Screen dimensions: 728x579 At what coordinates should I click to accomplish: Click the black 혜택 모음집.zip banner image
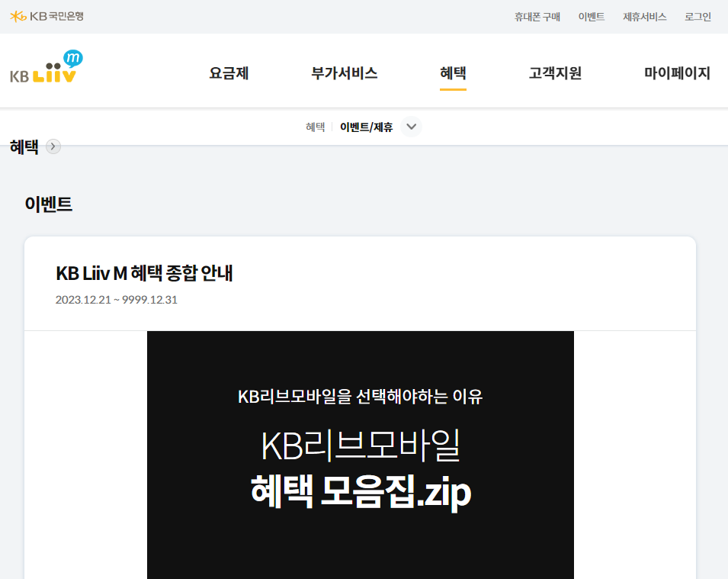click(x=360, y=455)
